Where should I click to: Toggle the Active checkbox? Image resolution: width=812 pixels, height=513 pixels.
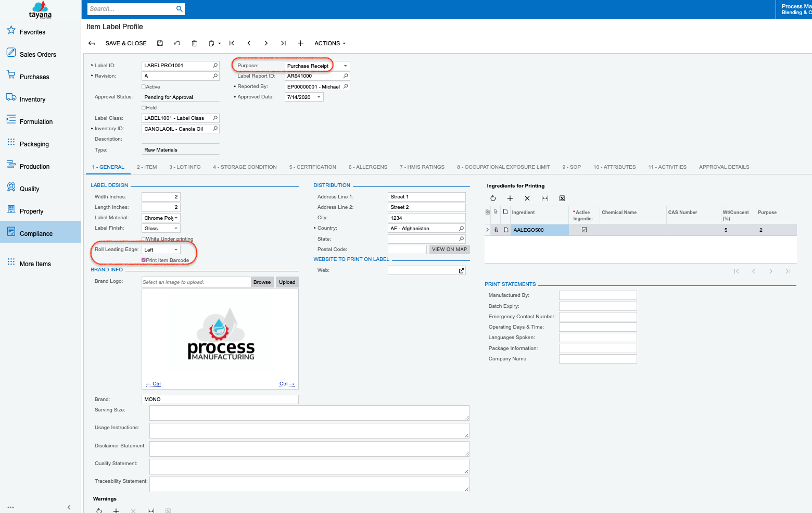(x=144, y=87)
